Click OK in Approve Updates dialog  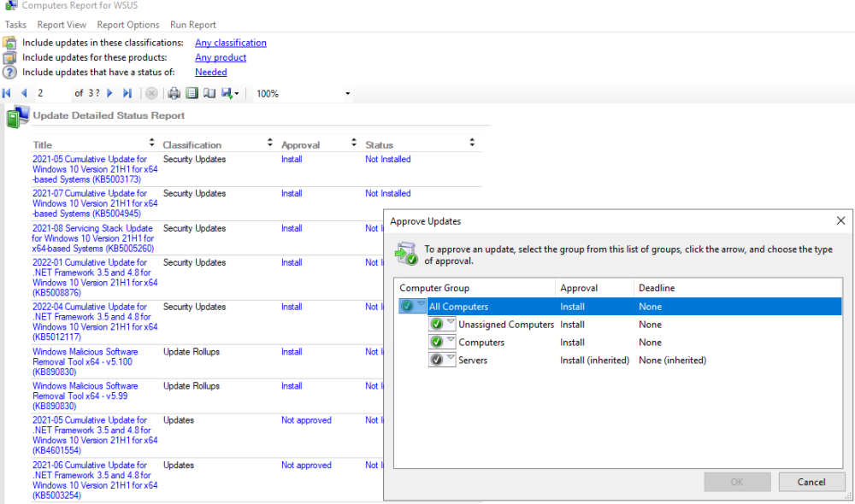[x=737, y=482]
